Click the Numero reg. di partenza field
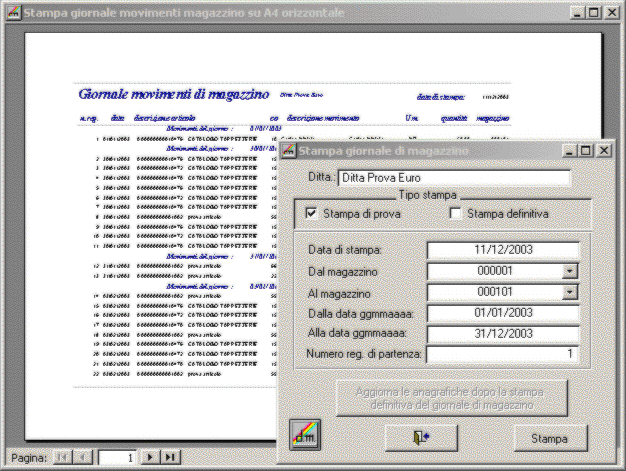Screen dimensions: 626x471 tap(503, 354)
